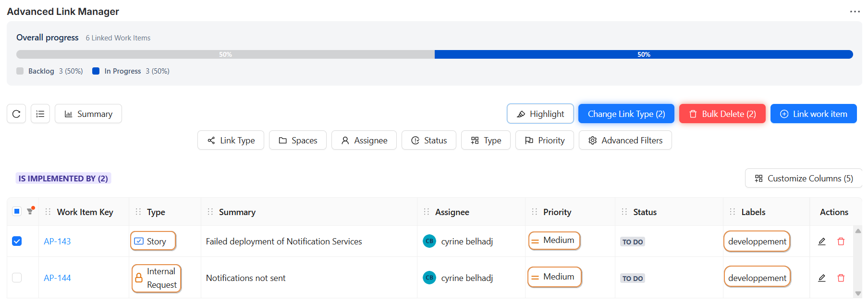Open the Summary view
Viewport: 868px width, 306px height.
(x=88, y=114)
